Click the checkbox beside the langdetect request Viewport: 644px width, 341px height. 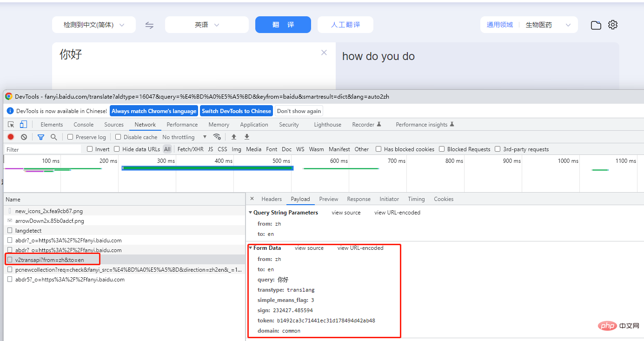point(10,231)
